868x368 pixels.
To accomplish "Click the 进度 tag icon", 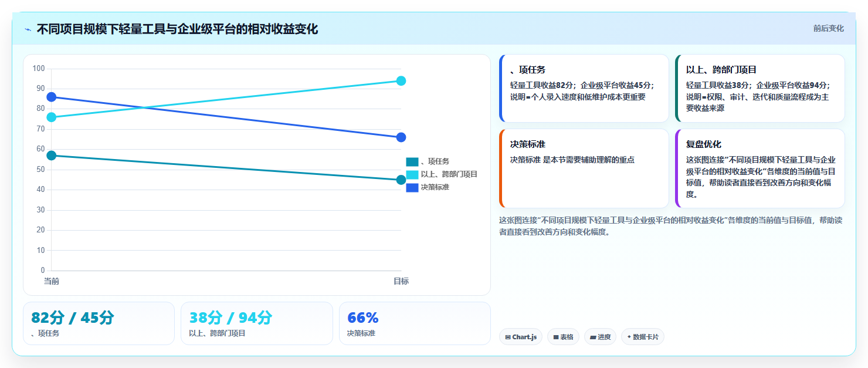I will (x=592, y=337).
